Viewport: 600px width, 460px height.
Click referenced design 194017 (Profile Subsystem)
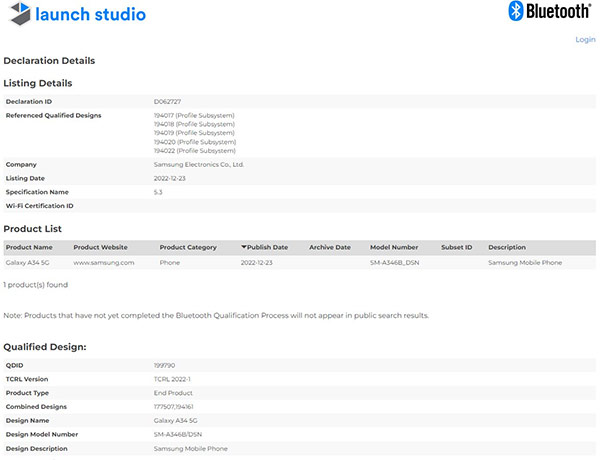(x=194, y=115)
